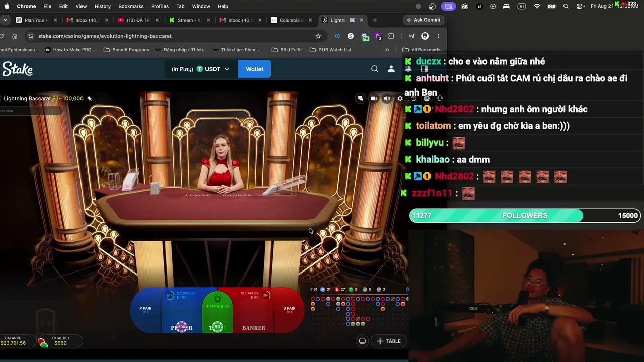The width and height of the screenshot is (644, 362).
Task: Click the followers goal progress bar
Action: (x=525, y=215)
